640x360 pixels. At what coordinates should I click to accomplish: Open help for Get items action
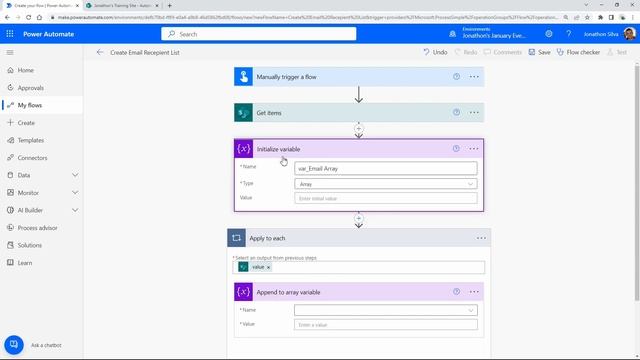456,113
